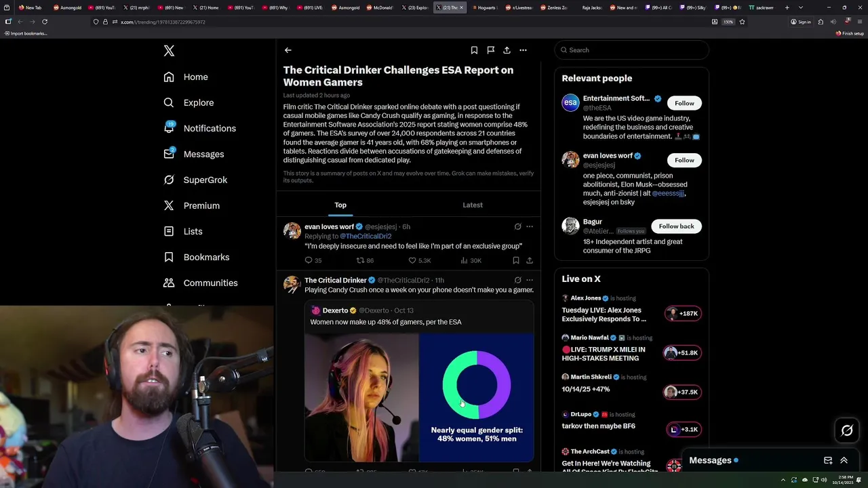Reload the page in browser toolbar
The image size is (868, 488).
tap(45, 22)
